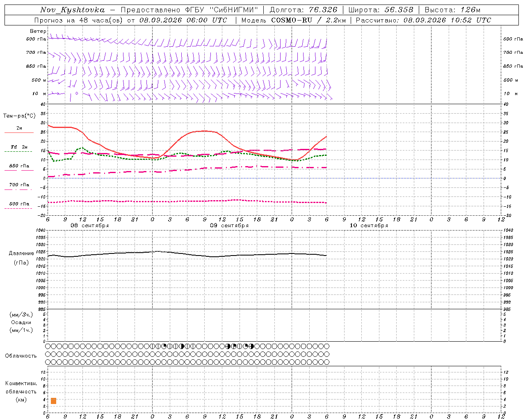
Task: Click the orange convective cloud square
Action: tap(53, 401)
